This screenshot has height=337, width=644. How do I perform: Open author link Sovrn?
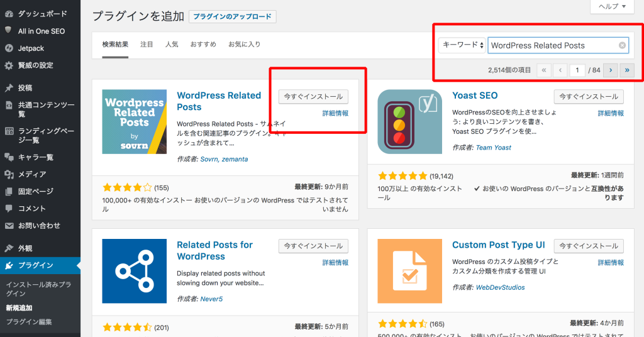[209, 159]
